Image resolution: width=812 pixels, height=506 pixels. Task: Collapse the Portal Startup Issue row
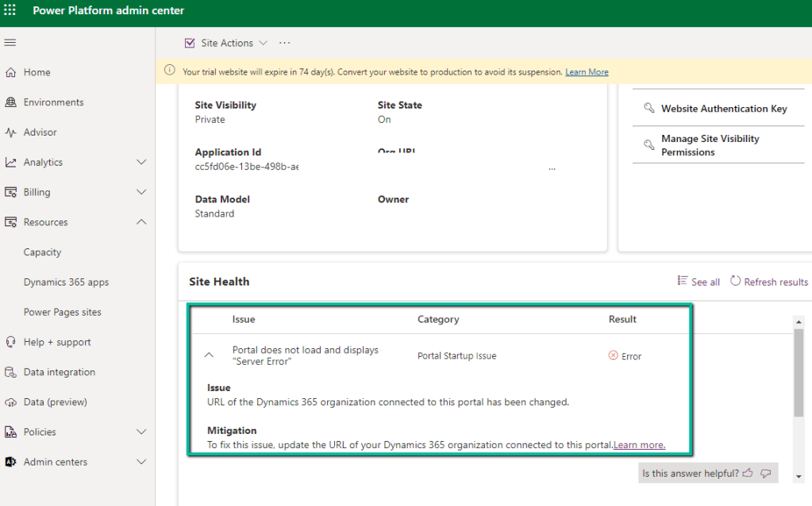pyautogui.click(x=210, y=356)
